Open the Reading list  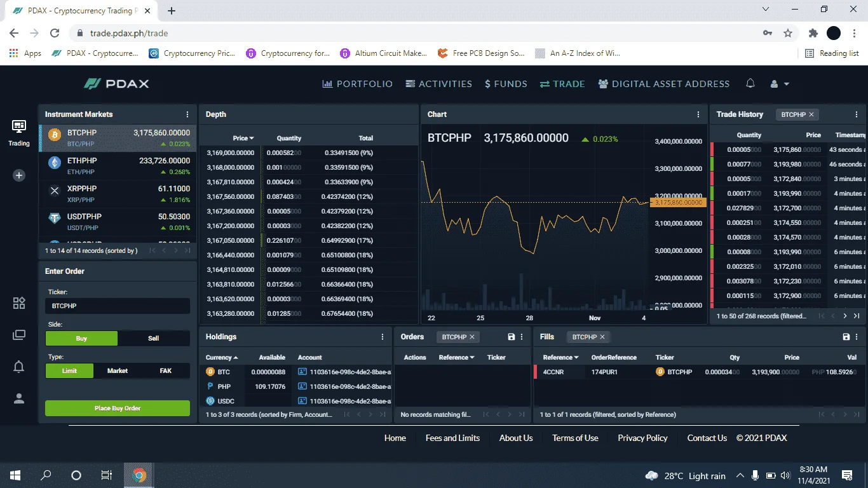point(832,53)
